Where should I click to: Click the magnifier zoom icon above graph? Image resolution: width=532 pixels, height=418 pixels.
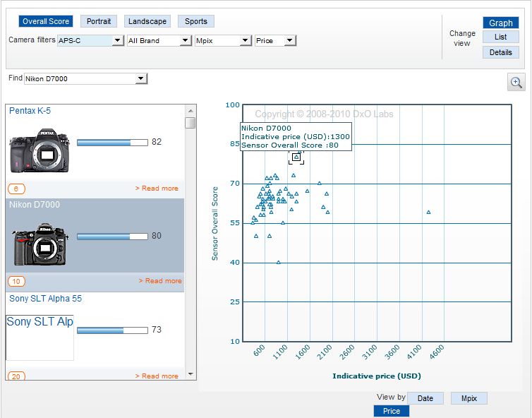516,82
